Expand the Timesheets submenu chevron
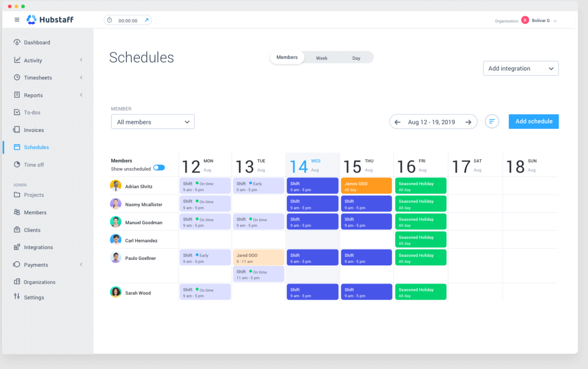 point(81,77)
